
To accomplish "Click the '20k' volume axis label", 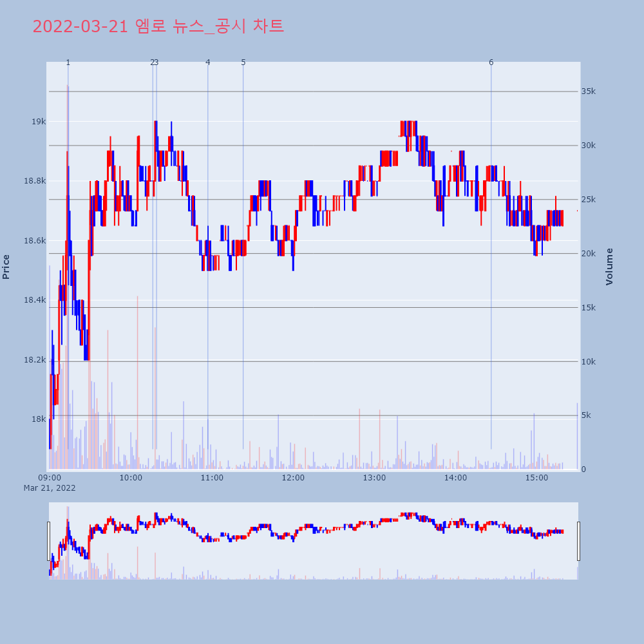I will point(588,253).
